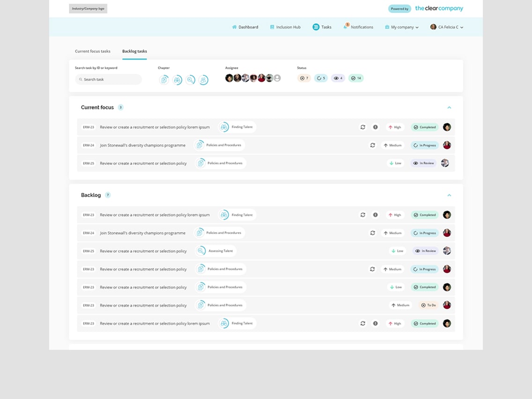Toggle the Completed status filter showing 14
This screenshot has width=532, height=399.
click(356, 78)
